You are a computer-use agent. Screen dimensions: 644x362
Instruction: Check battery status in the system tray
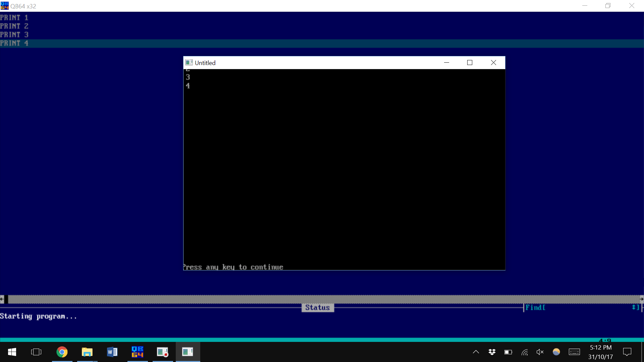pos(508,352)
